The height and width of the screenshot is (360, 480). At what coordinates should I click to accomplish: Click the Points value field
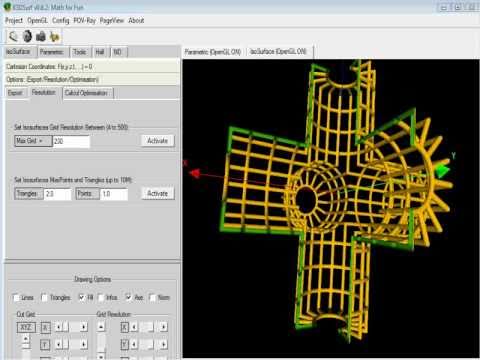[114, 194]
